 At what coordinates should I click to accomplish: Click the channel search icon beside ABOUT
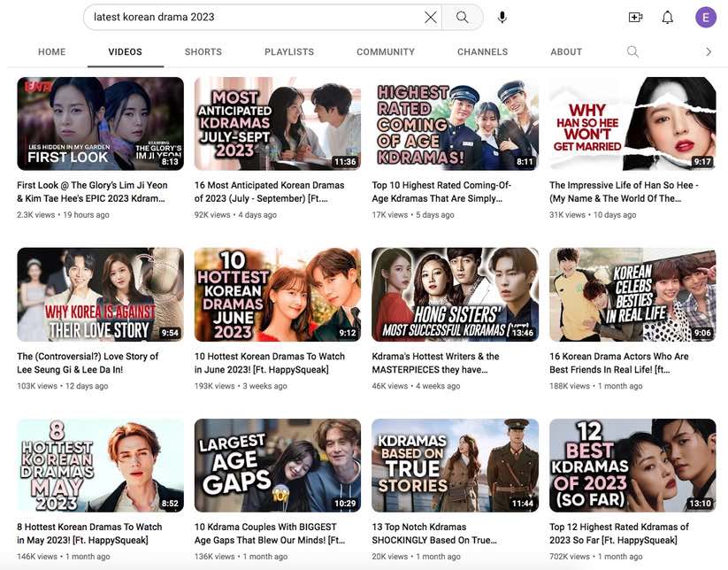(632, 51)
